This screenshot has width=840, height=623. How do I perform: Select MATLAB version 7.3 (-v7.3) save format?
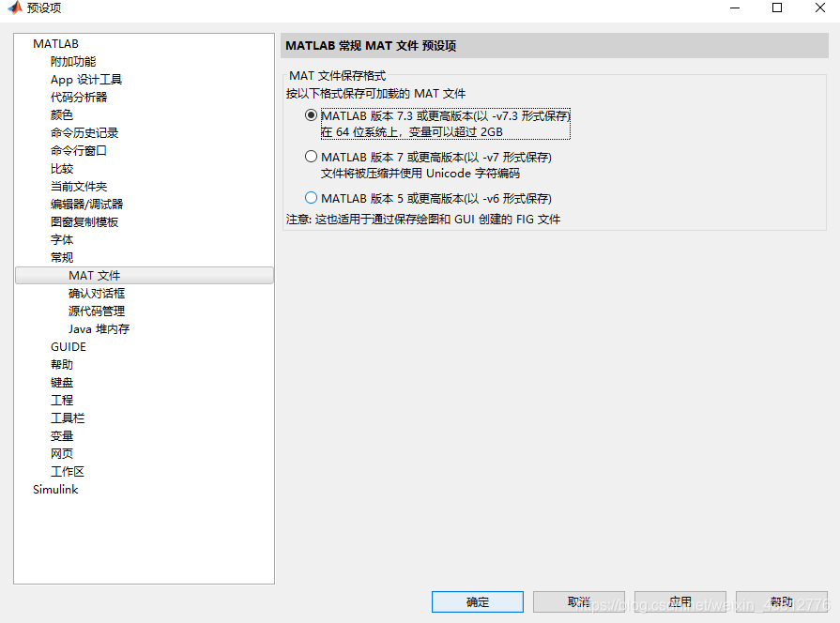[x=311, y=115]
